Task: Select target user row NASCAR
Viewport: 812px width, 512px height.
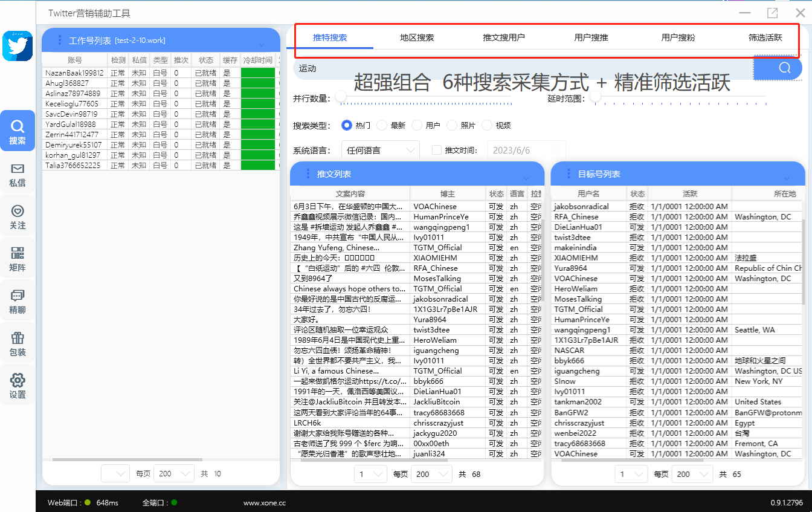Action: point(677,350)
